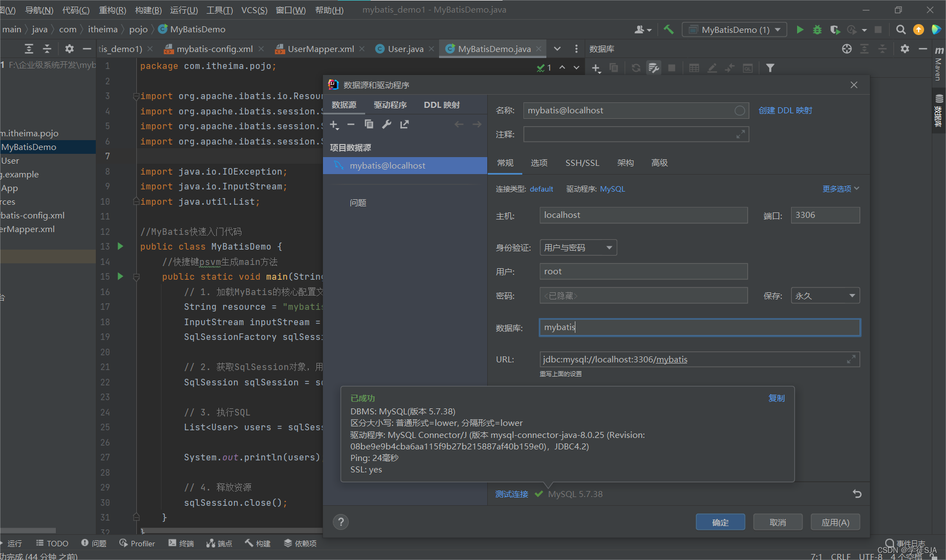This screenshot has width=946, height=560.
Task: Duplicate the data source in dialog toolbar
Action: (x=369, y=124)
